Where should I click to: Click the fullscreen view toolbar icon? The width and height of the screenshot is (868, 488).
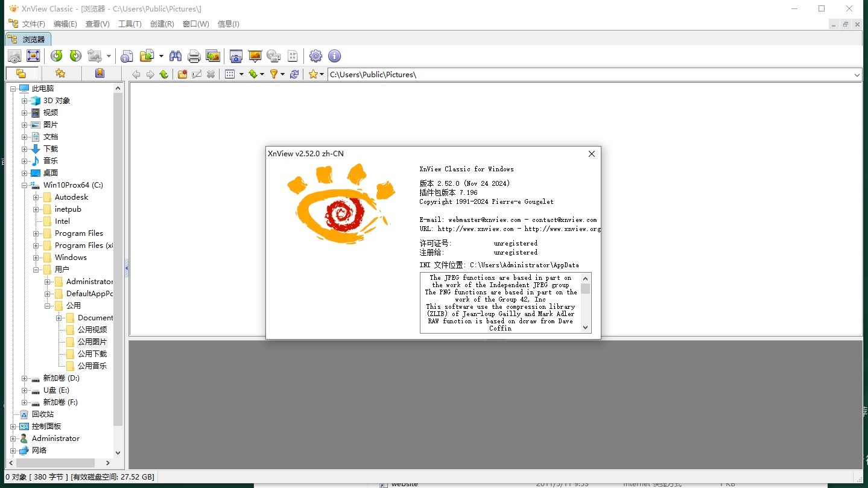(x=33, y=56)
